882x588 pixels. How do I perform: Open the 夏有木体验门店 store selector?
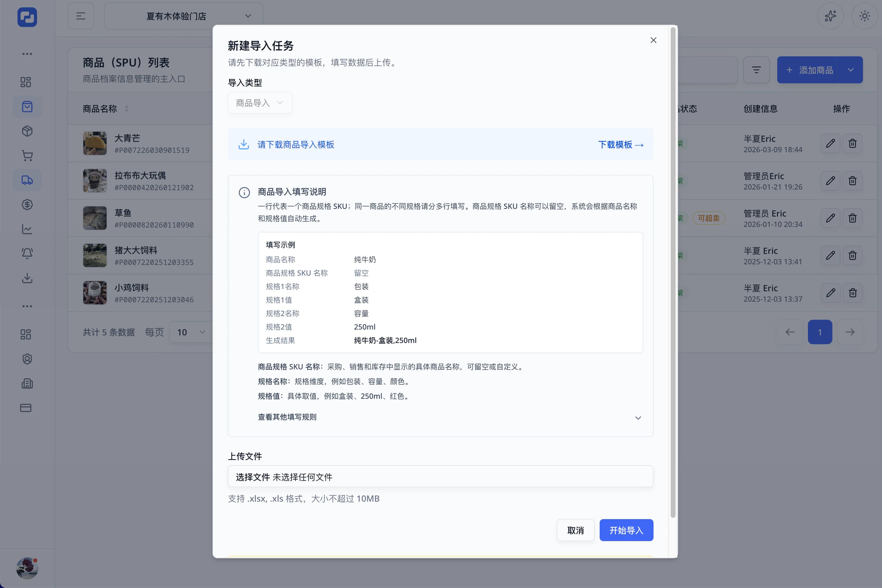coord(183,16)
